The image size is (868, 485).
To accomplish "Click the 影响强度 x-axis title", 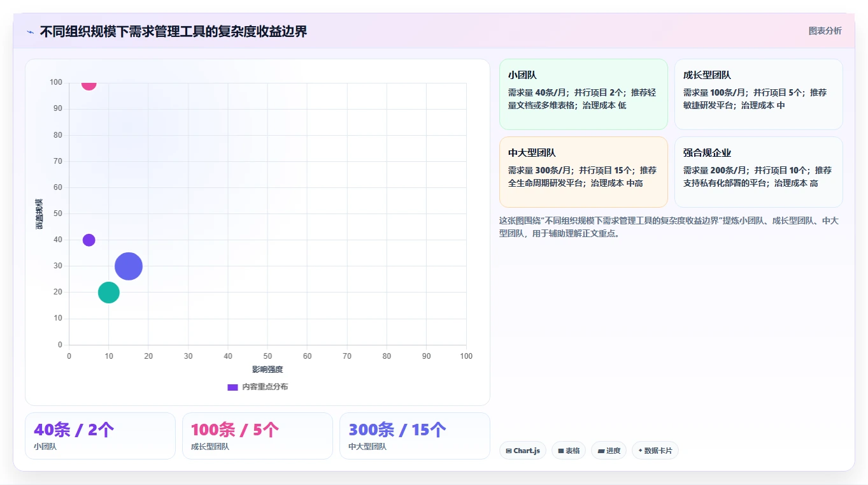I will coord(267,370).
